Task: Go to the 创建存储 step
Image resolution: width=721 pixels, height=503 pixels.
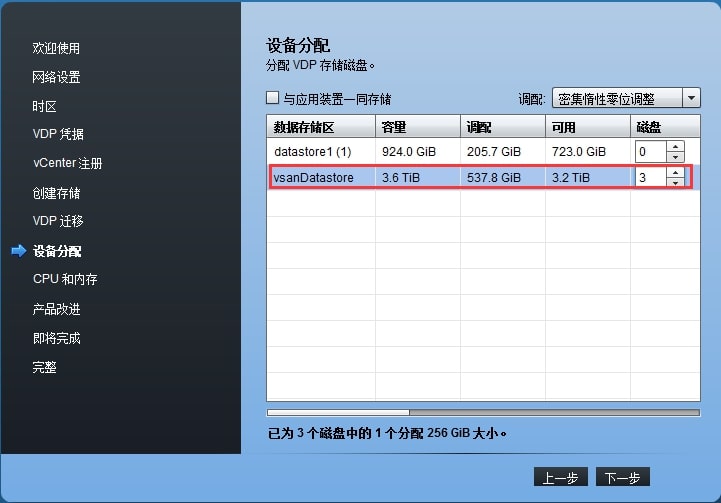Action: [56, 193]
